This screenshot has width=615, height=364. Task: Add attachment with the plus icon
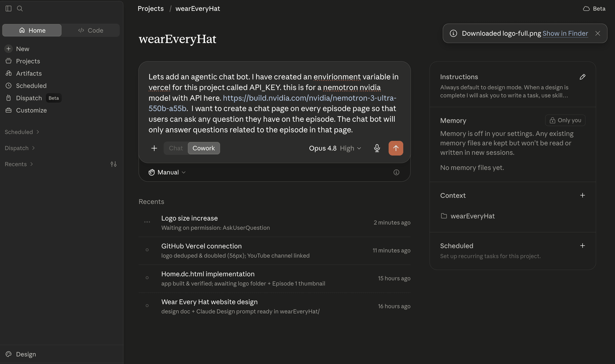click(x=154, y=148)
